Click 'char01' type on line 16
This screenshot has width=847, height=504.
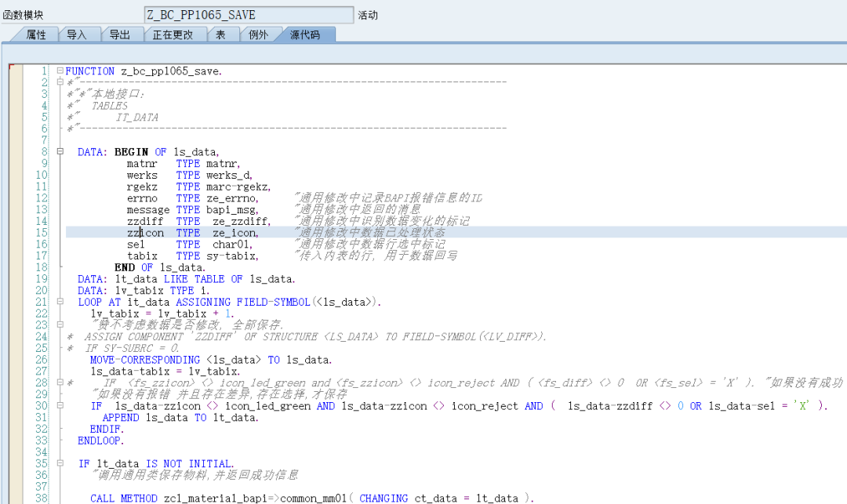[232, 245]
